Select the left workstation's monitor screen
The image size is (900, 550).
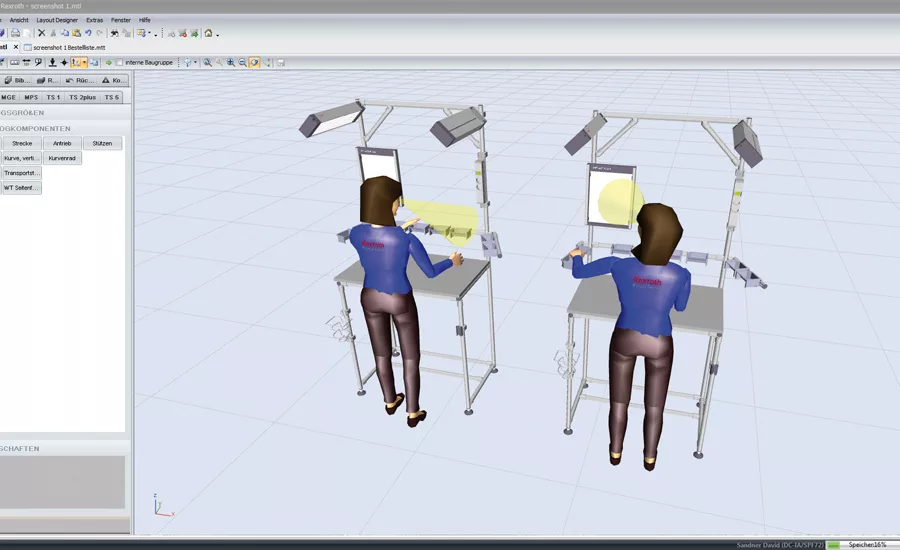point(379,166)
